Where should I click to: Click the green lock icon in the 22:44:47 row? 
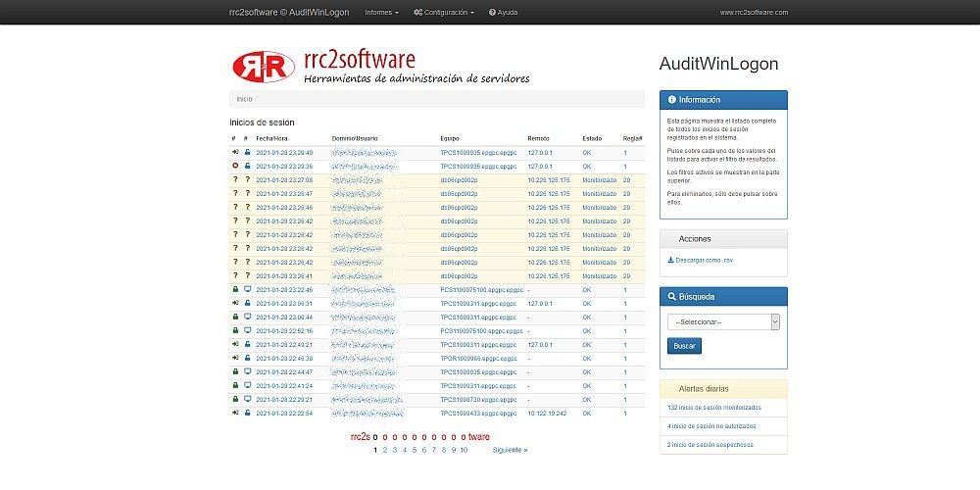click(x=235, y=371)
